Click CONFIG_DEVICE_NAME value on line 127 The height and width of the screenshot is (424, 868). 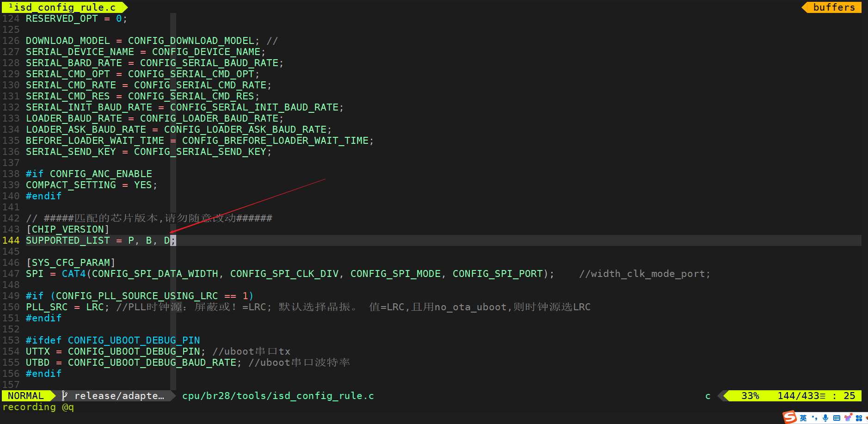point(206,52)
